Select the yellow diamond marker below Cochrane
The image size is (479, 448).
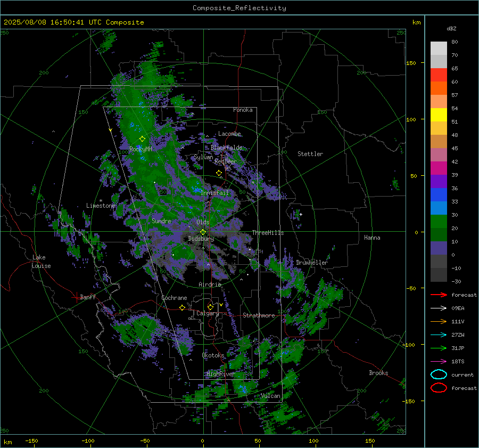pos(182,307)
